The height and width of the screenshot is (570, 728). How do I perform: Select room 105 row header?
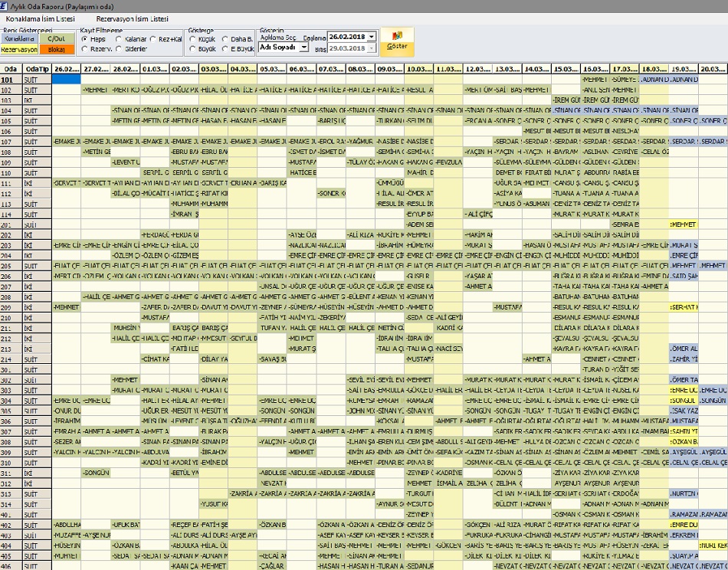(x=11, y=121)
